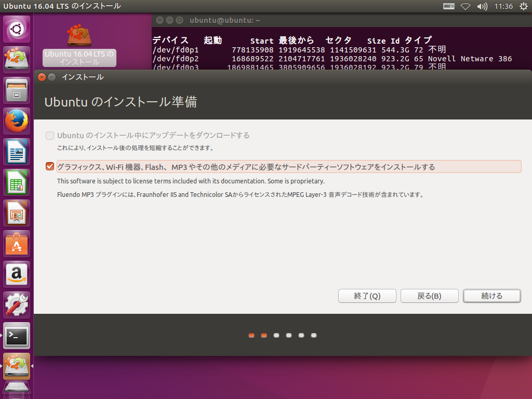532x399 pixels.
Task: Close the ubuntu@ubuntu terminal window
Action: point(159,20)
